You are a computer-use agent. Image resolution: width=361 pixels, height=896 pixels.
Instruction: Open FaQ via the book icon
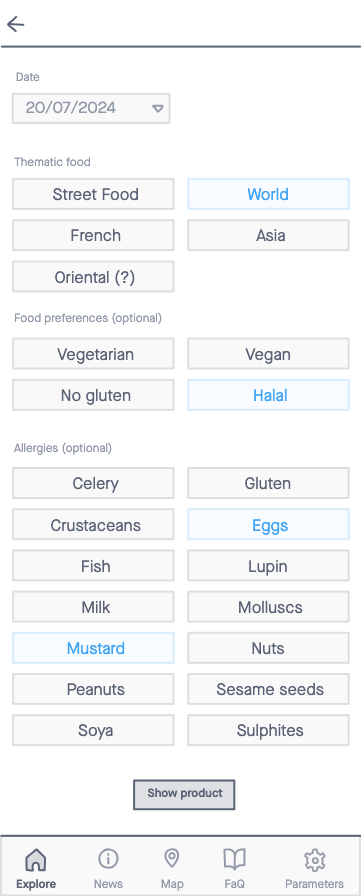(x=234, y=859)
